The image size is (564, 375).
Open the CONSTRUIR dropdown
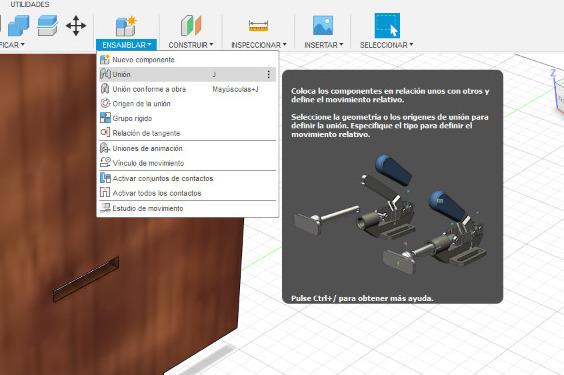[191, 45]
